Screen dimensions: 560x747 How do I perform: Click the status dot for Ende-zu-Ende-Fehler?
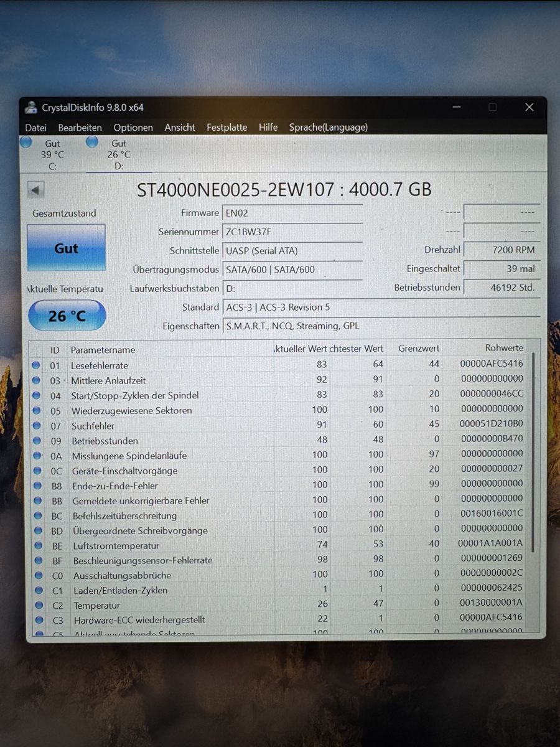click(x=37, y=486)
